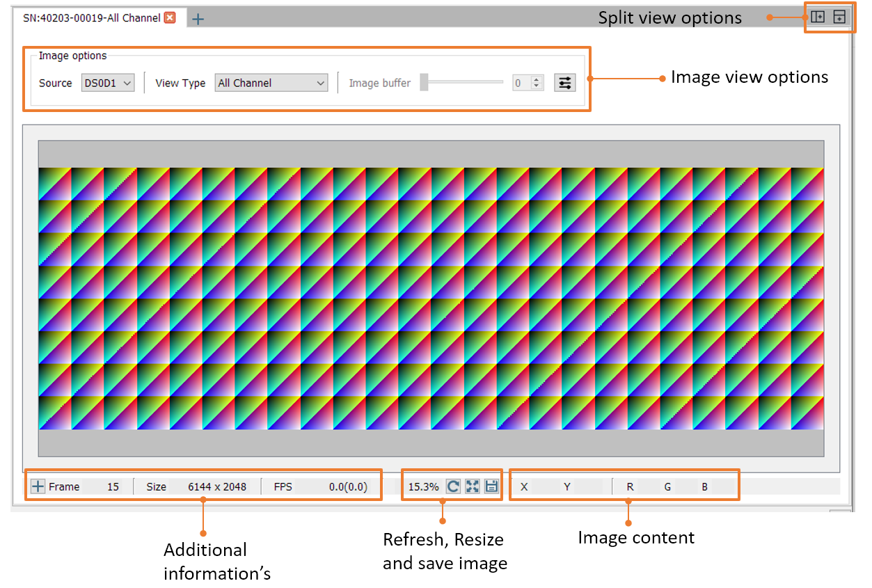This screenshot has width=872, height=588.
Task: Click the image buffer number field
Action: [x=521, y=83]
